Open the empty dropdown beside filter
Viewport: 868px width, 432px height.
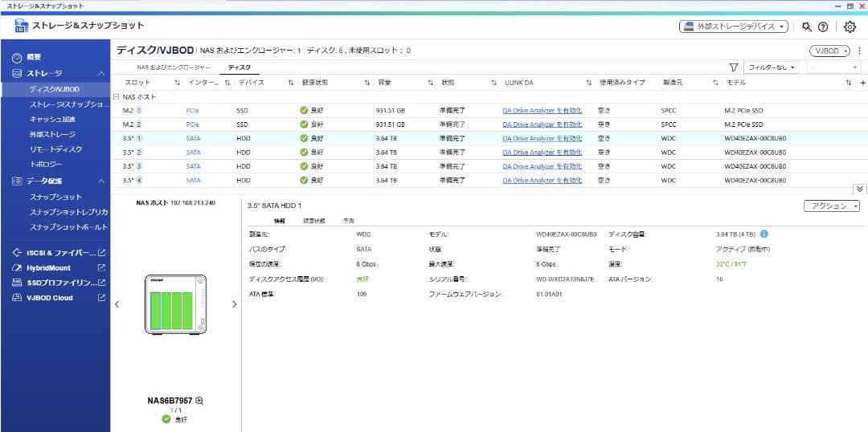(x=833, y=67)
